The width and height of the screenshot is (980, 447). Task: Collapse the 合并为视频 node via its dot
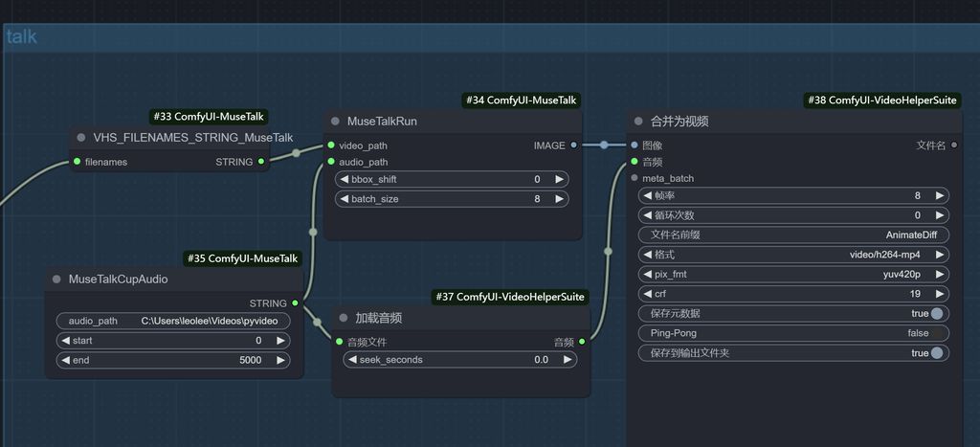tap(638, 122)
